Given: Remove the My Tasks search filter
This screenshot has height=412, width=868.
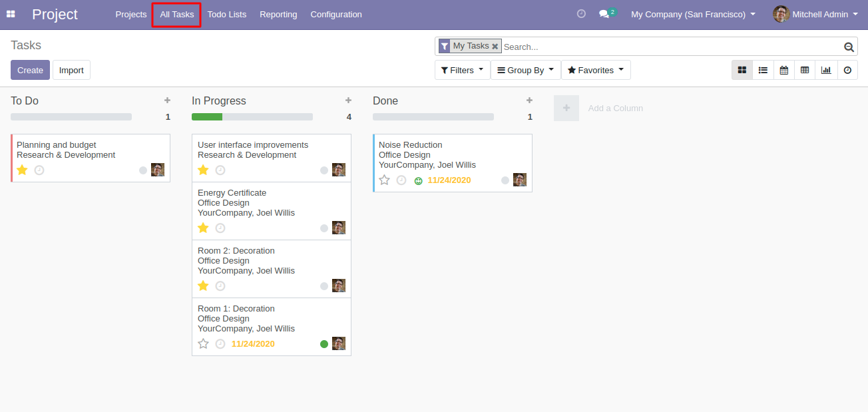Looking at the screenshot, I should tap(495, 45).
